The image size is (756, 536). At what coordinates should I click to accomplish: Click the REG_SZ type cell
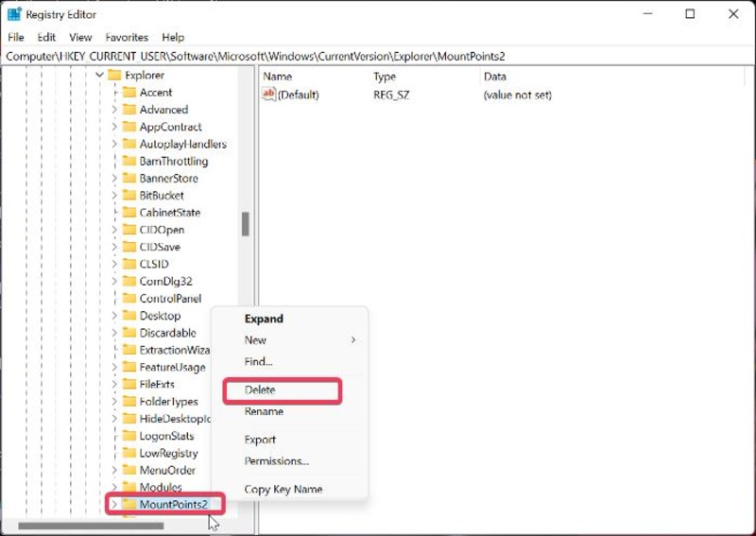tap(391, 95)
